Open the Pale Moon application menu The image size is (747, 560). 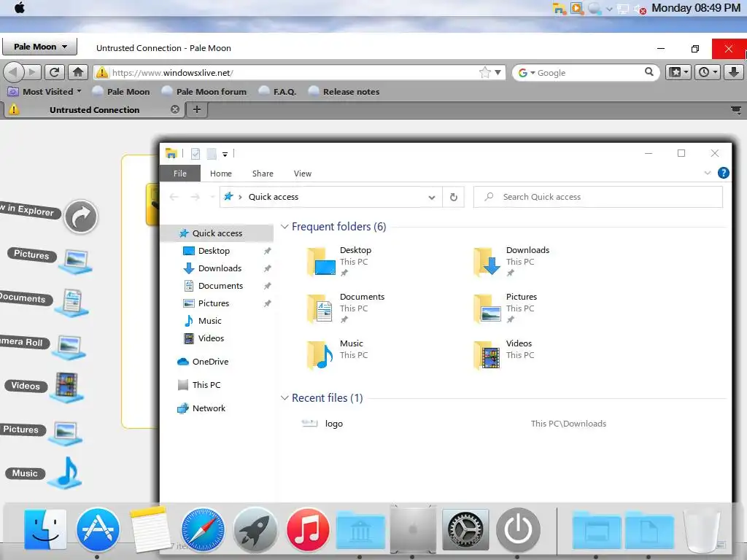click(41, 47)
